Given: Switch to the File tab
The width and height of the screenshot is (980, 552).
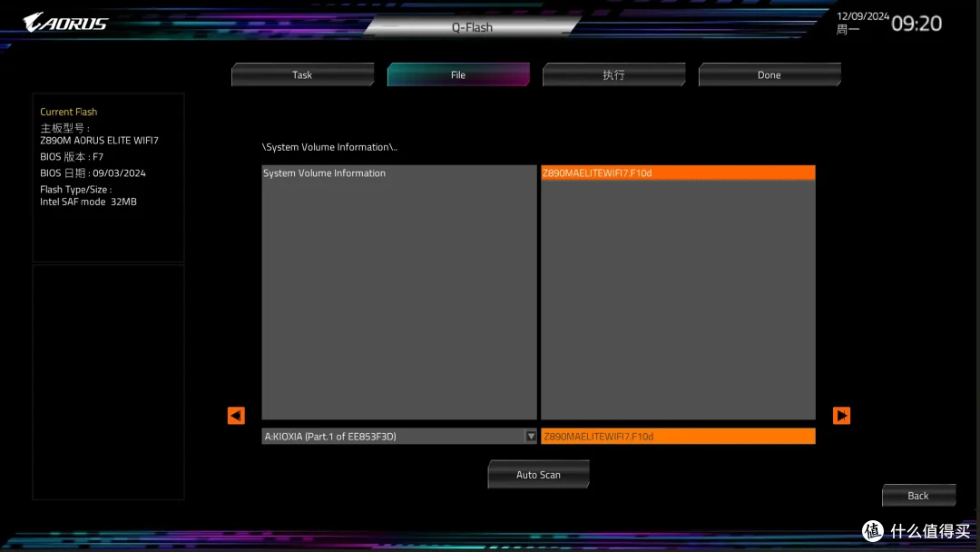Looking at the screenshot, I should tap(458, 75).
